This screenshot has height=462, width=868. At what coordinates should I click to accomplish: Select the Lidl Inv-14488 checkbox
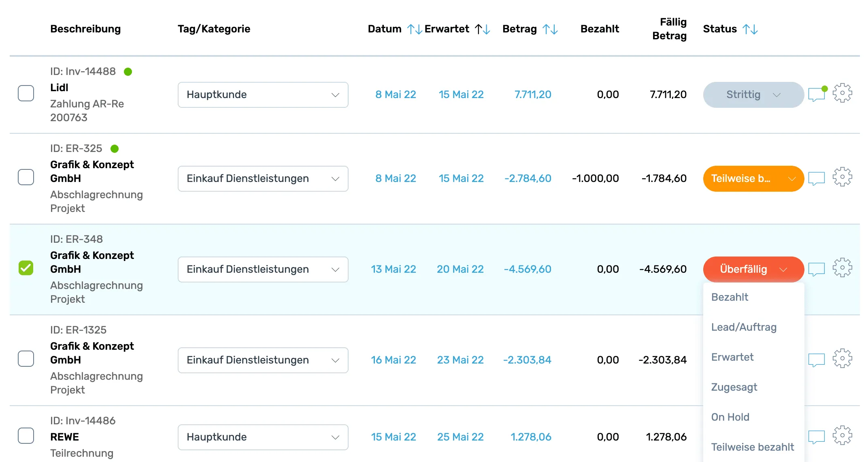[x=26, y=93]
